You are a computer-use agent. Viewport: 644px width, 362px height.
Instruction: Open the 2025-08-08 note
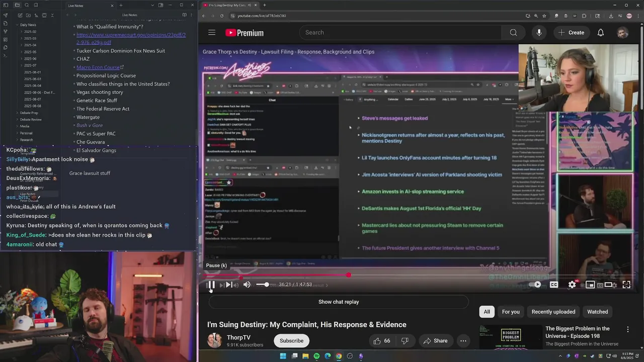pyautogui.click(x=33, y=106)
